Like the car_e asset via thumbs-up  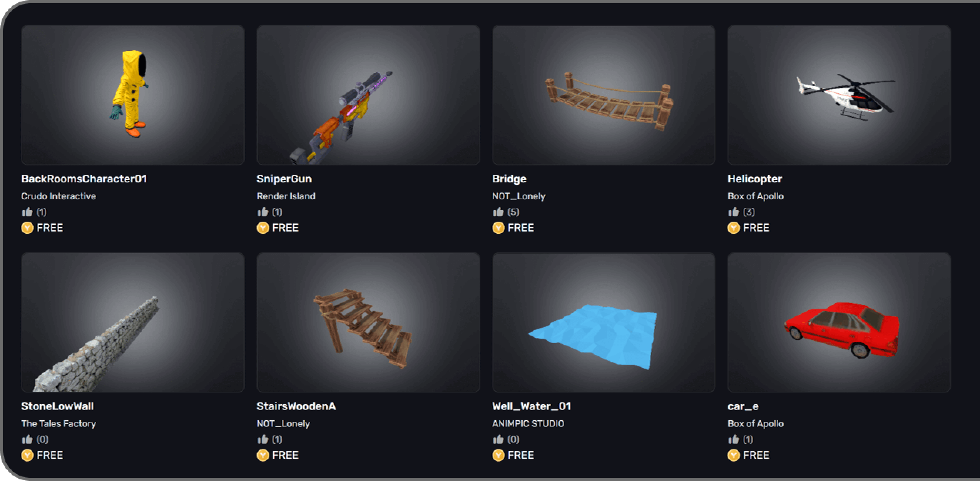[x=734, y=439]
